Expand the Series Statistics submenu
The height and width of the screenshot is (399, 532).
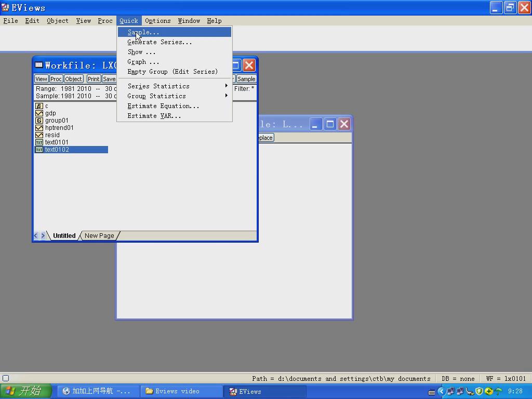click(175, 86)
